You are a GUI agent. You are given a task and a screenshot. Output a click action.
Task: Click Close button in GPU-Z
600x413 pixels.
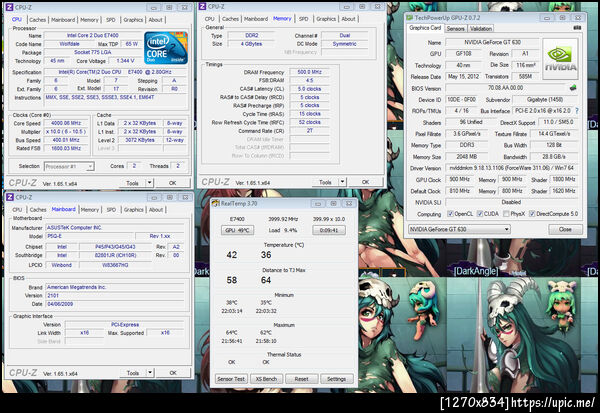point(565,229)
